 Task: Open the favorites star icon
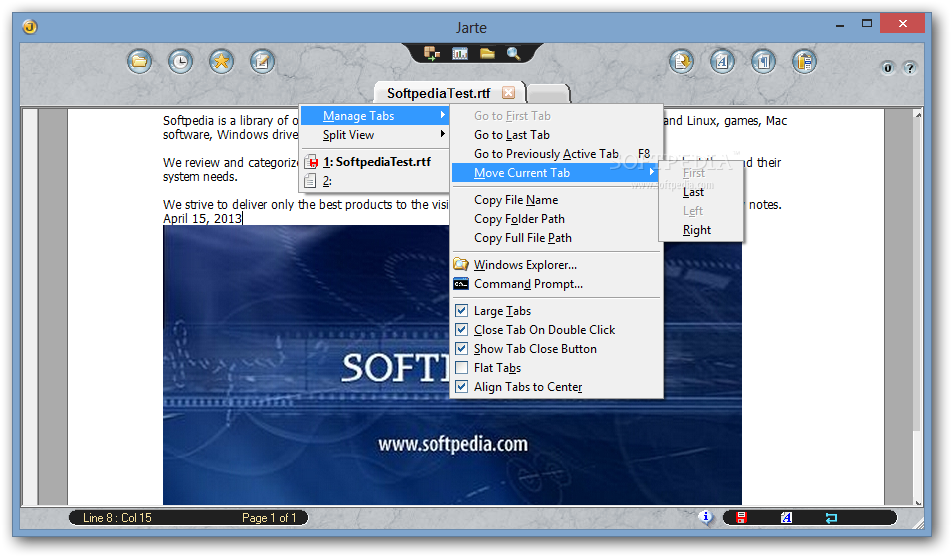[222, 61]
